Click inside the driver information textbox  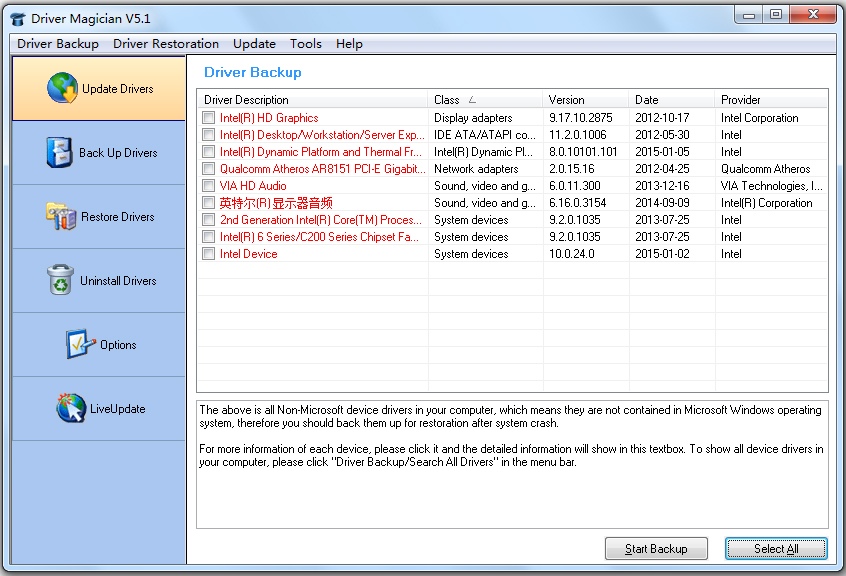pos(513,464)
